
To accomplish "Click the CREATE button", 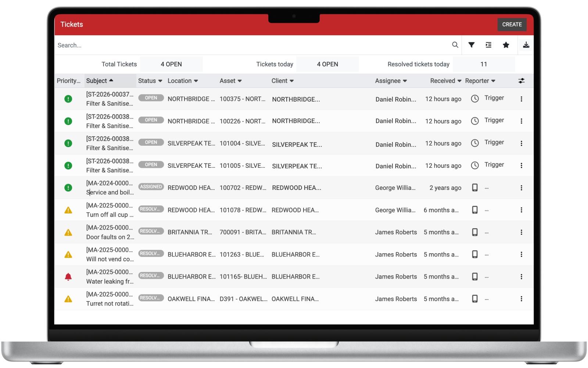I will pos(512,24).
